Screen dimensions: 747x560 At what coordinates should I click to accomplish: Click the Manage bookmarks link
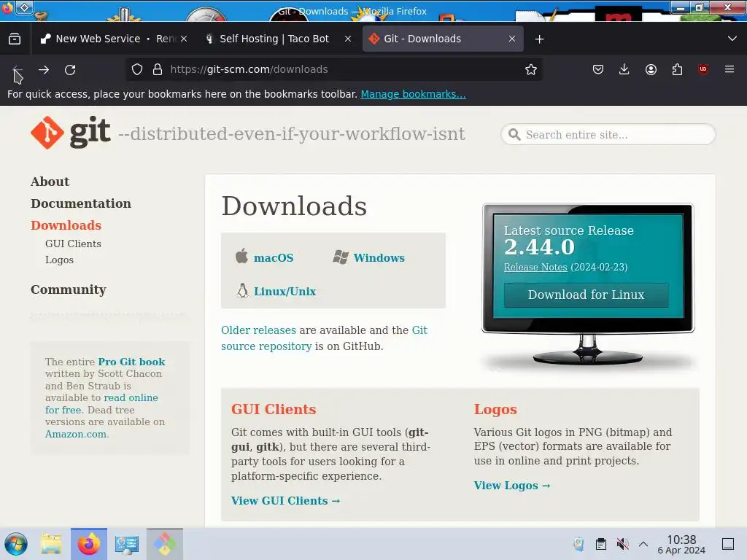coord(413,94)
